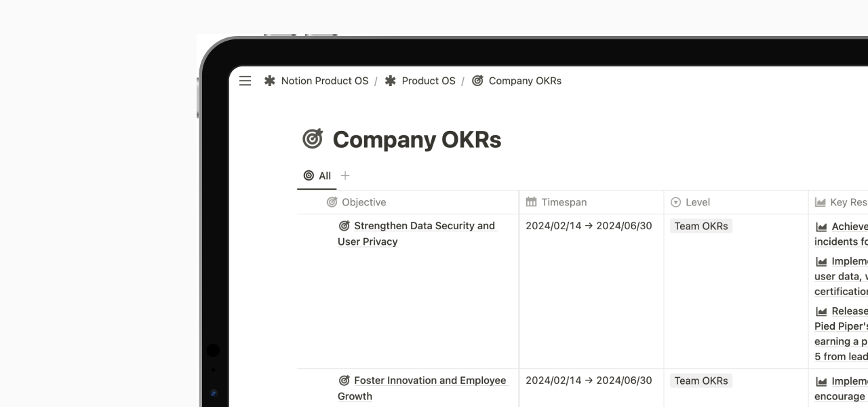Click the calendar icon on the Timespan column
The width and height of the screenshot is (868, 407).
(x=530, y=201)
